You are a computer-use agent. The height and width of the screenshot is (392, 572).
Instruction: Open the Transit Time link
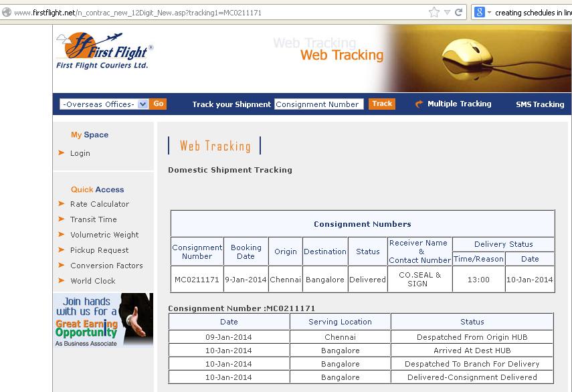click(93, 219)
